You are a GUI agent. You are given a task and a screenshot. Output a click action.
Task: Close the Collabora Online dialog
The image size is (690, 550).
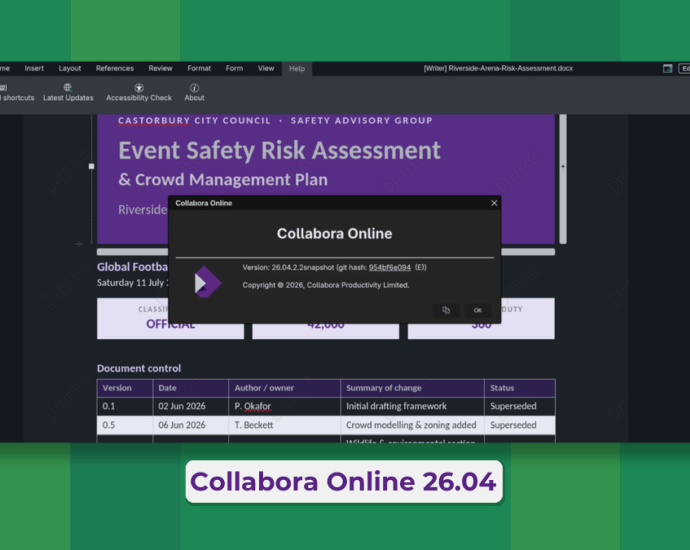pyautogui.click(x=494, y=203)
